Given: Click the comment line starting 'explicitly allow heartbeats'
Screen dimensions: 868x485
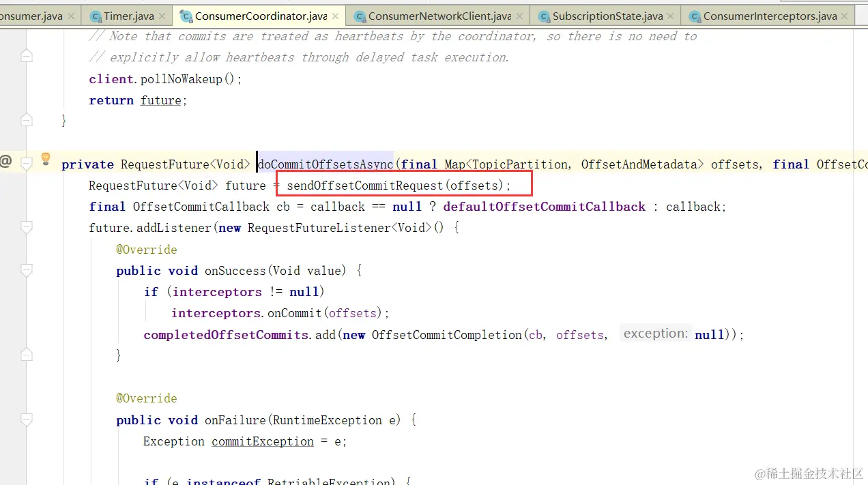Looking at the screenshot, I should [x=299, y=57].
